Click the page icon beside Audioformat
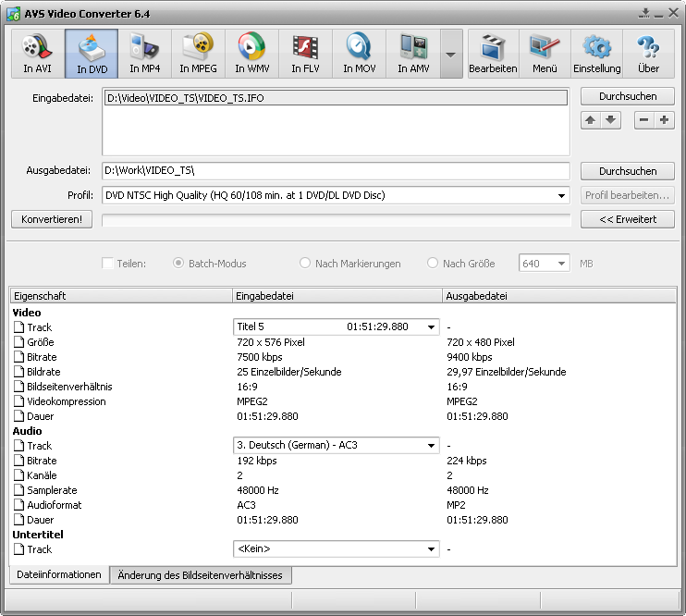 click(x=18, y=505)
